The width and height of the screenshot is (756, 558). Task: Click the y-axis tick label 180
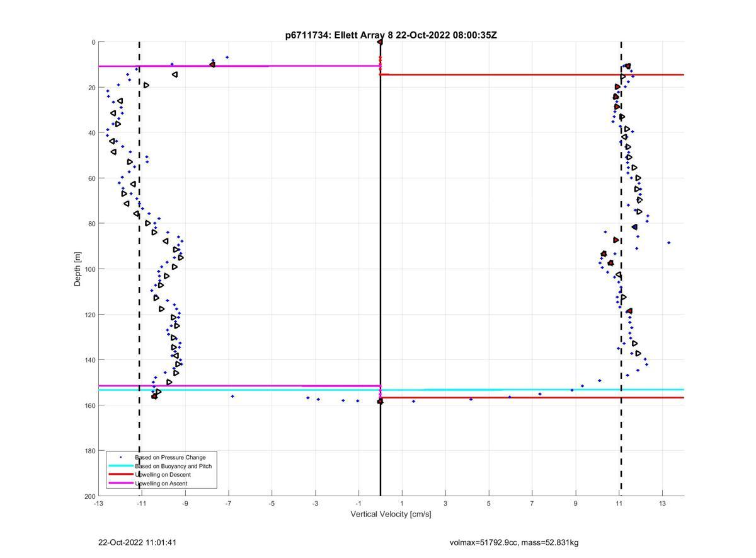point(90,451)
